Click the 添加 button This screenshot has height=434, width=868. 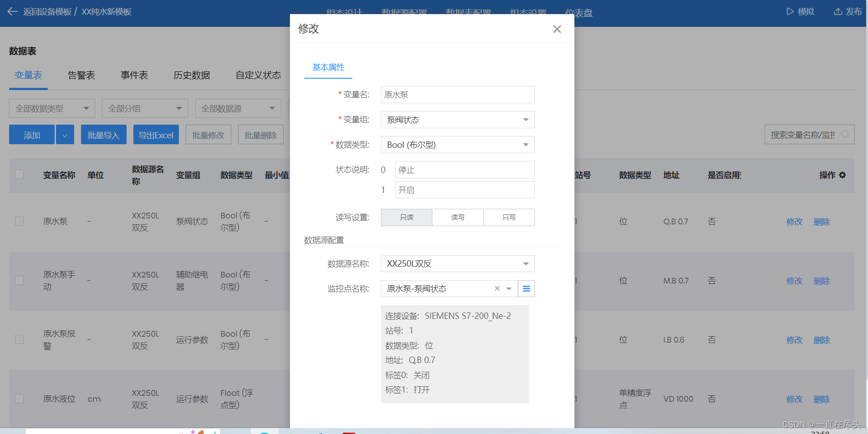pyautogui.click(x=32, y=135)
